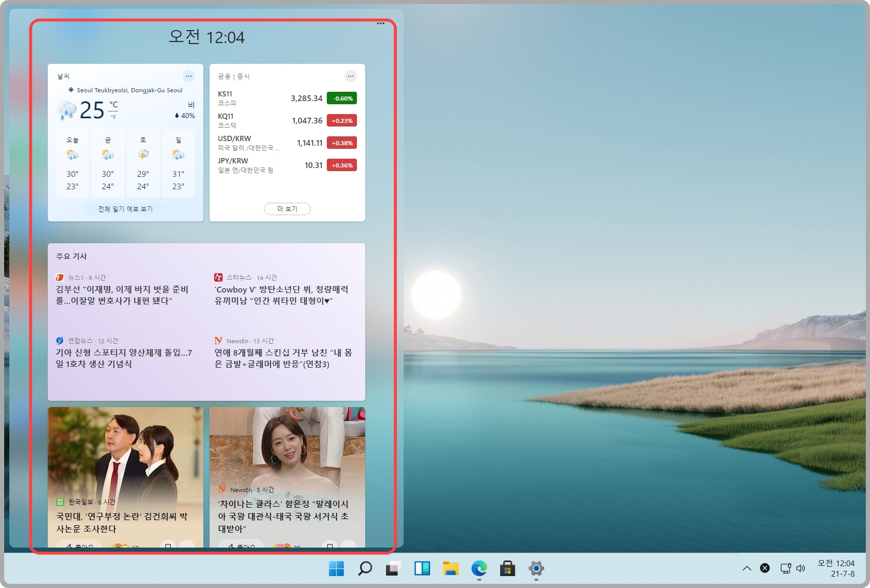Open the JPY/KRW exchange rate row

click(287, 165)
